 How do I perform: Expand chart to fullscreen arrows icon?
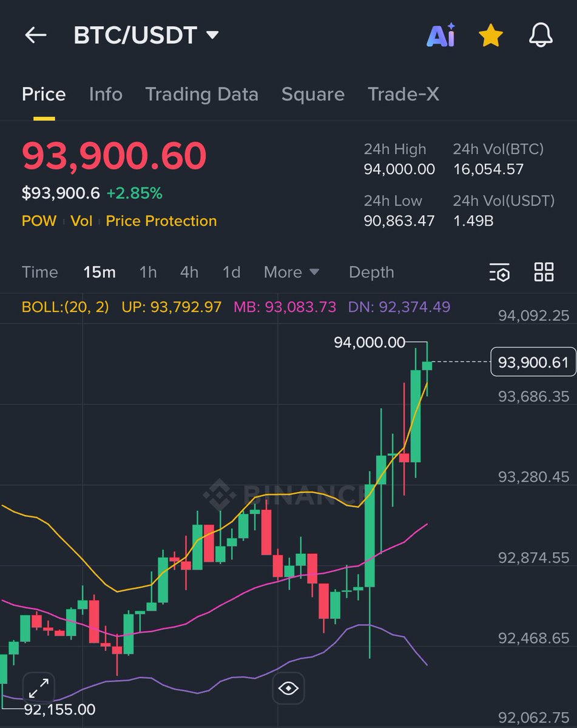(39, 689)
